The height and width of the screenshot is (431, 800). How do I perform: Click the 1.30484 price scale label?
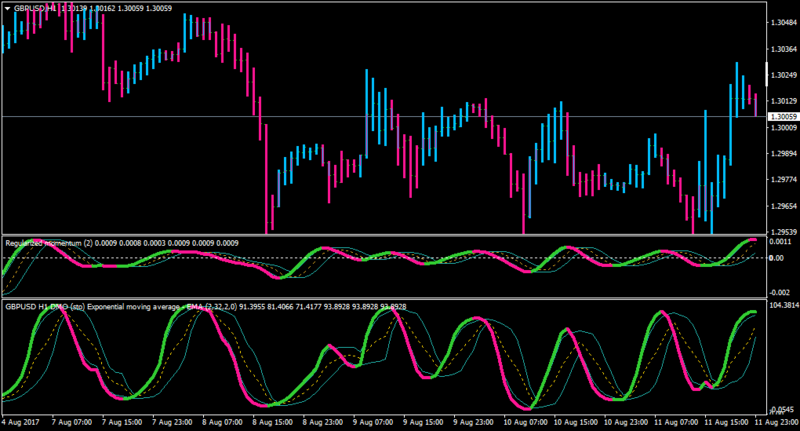point(784,23)
